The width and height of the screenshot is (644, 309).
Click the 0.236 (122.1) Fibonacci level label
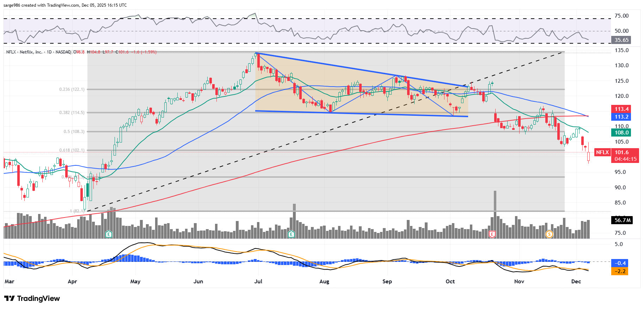(72, 89)
